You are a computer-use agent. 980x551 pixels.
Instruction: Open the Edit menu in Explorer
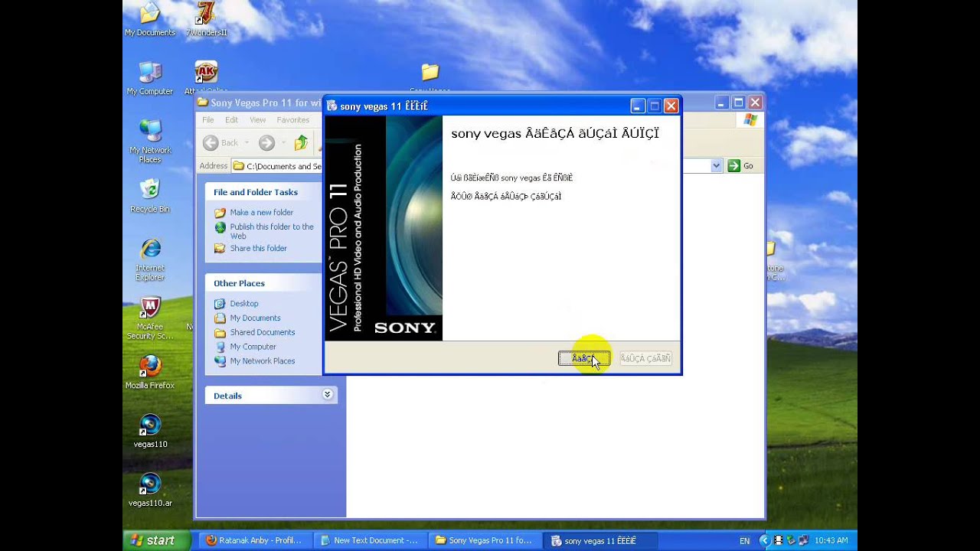pos(231,120)
